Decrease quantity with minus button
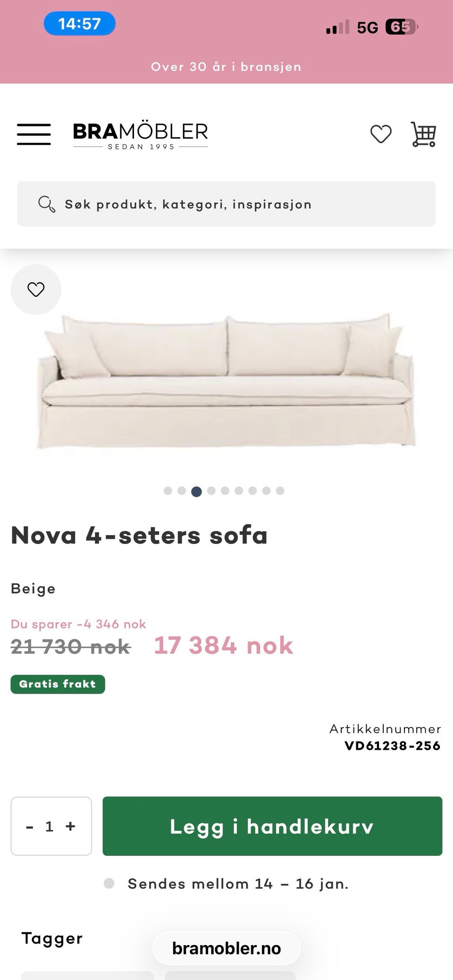Image resolution: width=453 pixels, height=980 pixels. (x=30, y=826)
